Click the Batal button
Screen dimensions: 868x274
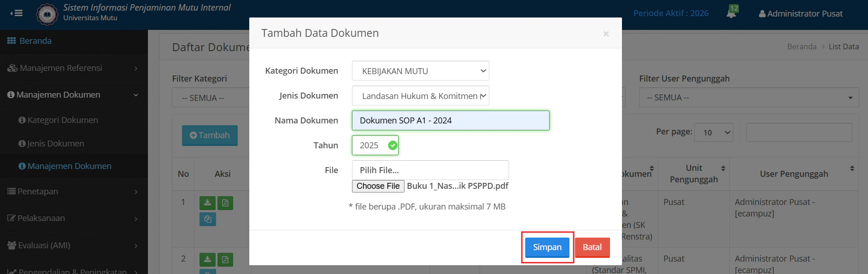[x=592, y=247]
